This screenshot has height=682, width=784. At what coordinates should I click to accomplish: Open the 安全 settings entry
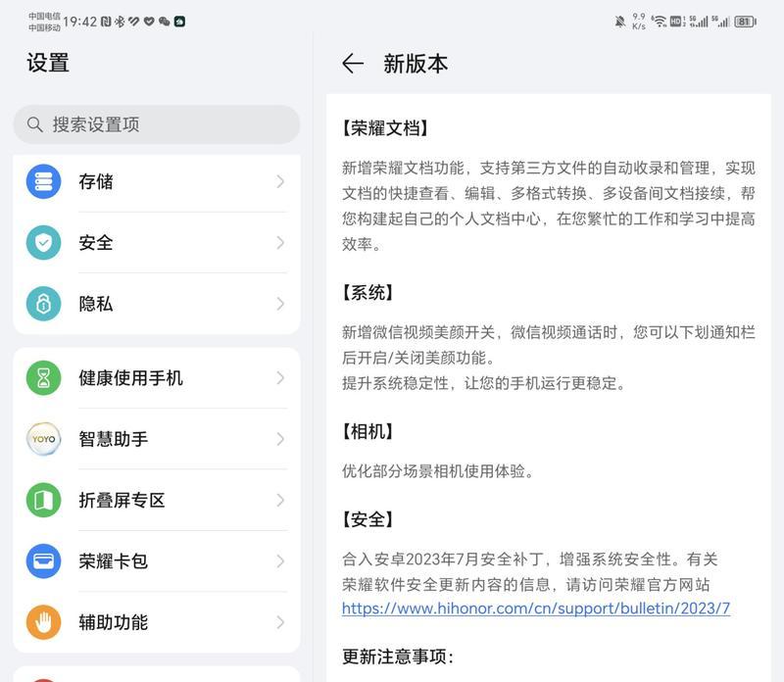157,242
